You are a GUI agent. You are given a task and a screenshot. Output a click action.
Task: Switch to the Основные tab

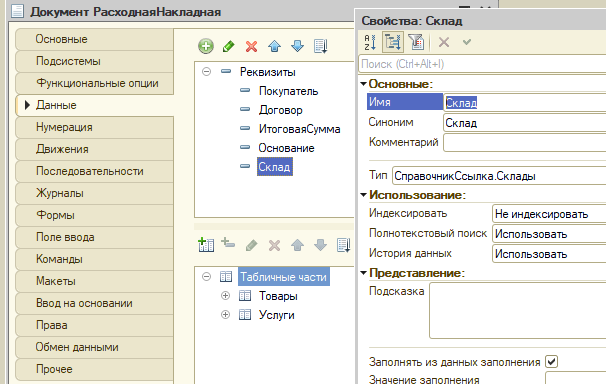point(95,39)
